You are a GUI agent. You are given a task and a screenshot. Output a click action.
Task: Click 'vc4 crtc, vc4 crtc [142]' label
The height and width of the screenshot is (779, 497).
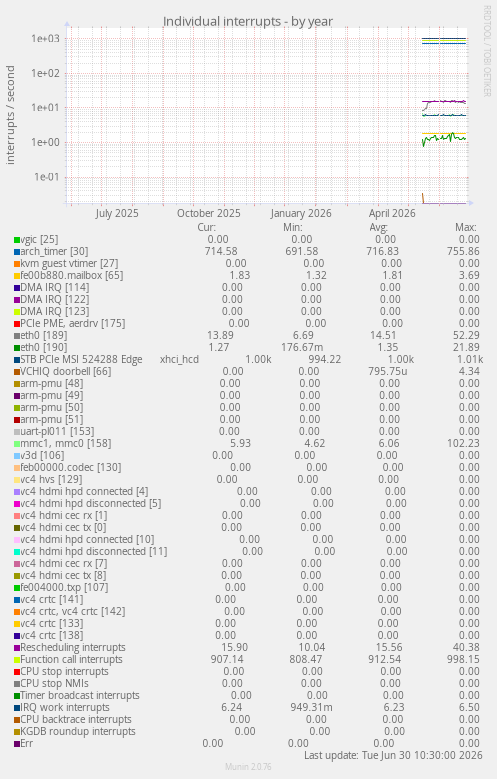[73, 612]
